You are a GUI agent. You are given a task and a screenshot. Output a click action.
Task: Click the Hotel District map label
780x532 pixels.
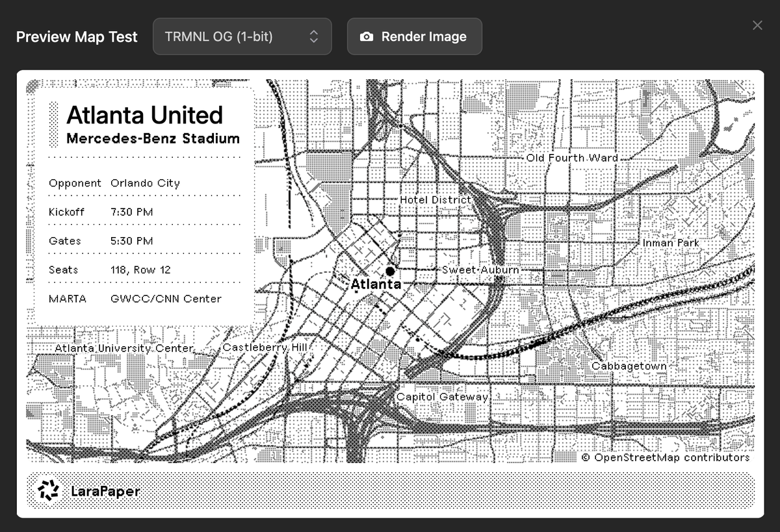[x=435, y=199]
